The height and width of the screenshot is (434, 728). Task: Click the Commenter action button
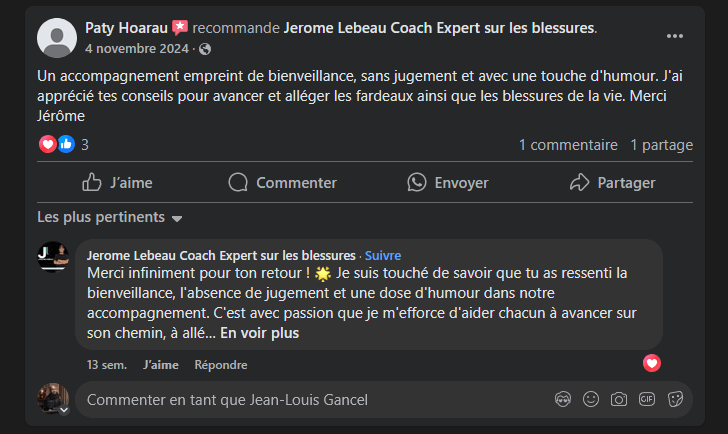click(x=282, y=182)
